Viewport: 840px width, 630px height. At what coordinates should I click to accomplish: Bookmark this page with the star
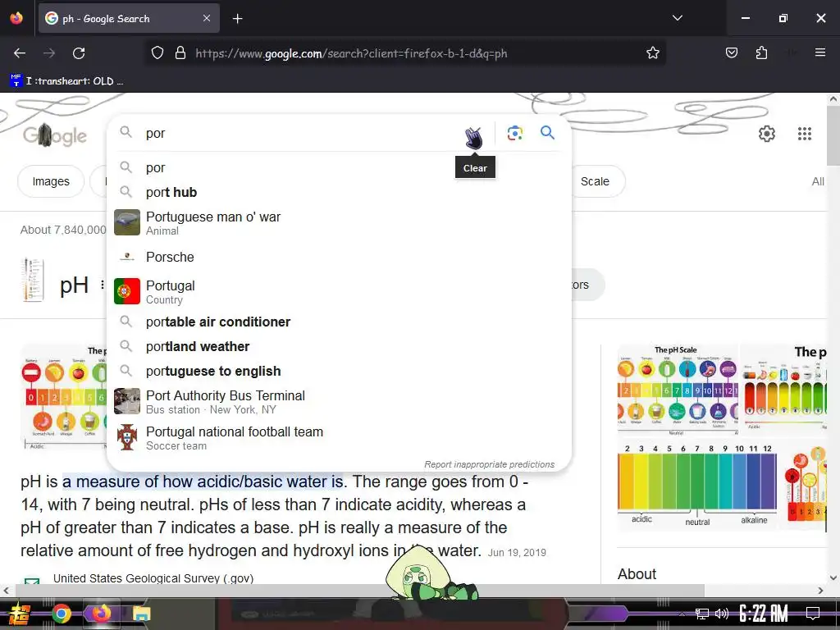click(652, 53)
